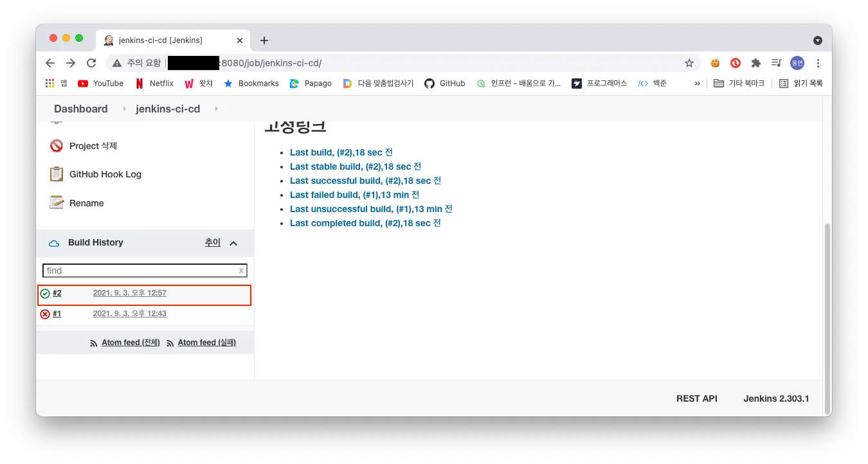The image size is (868, 464).
Task: Open the 앱 apps grid shortcut
Action: (x=56, y=83)
